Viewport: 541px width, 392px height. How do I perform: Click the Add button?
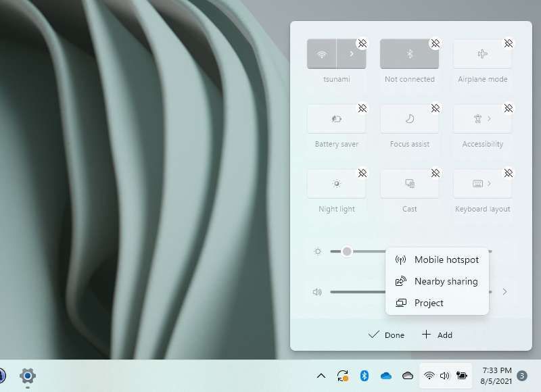[436, 335]
